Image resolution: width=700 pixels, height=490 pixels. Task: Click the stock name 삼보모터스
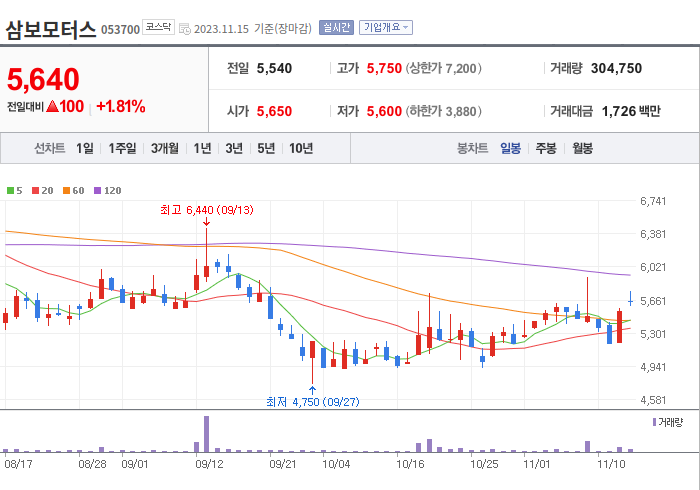(50, 30)
